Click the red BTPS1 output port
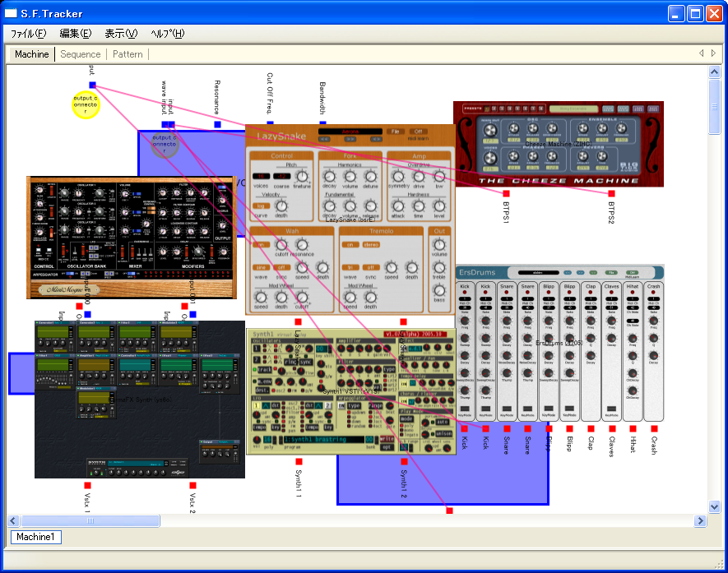The width and height of the screenshot is (728, 573). [507, 193]
